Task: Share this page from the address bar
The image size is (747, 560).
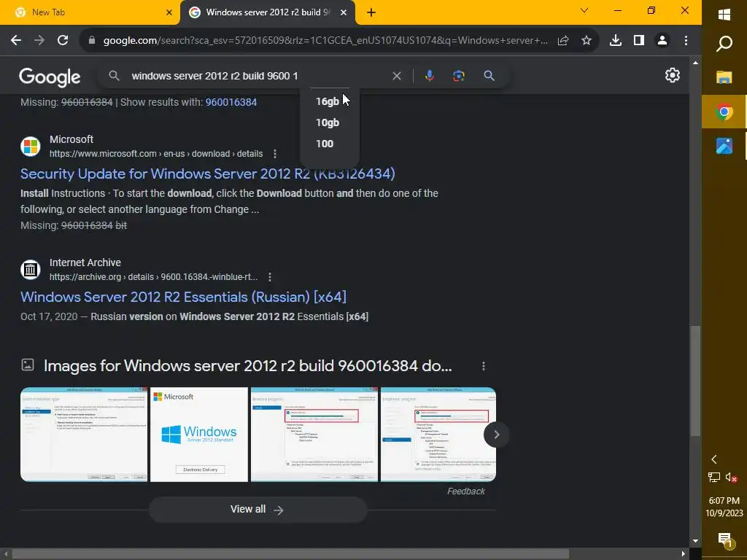Action: (x=563, y=41)
